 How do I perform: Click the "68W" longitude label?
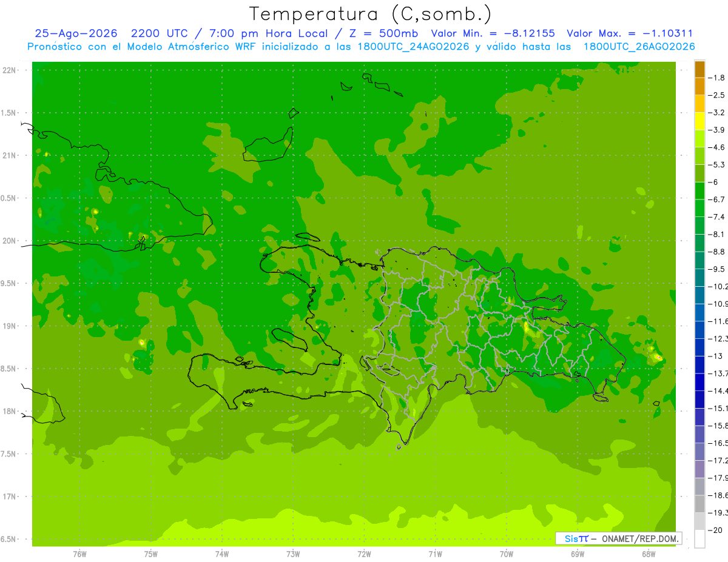point(649,554)
